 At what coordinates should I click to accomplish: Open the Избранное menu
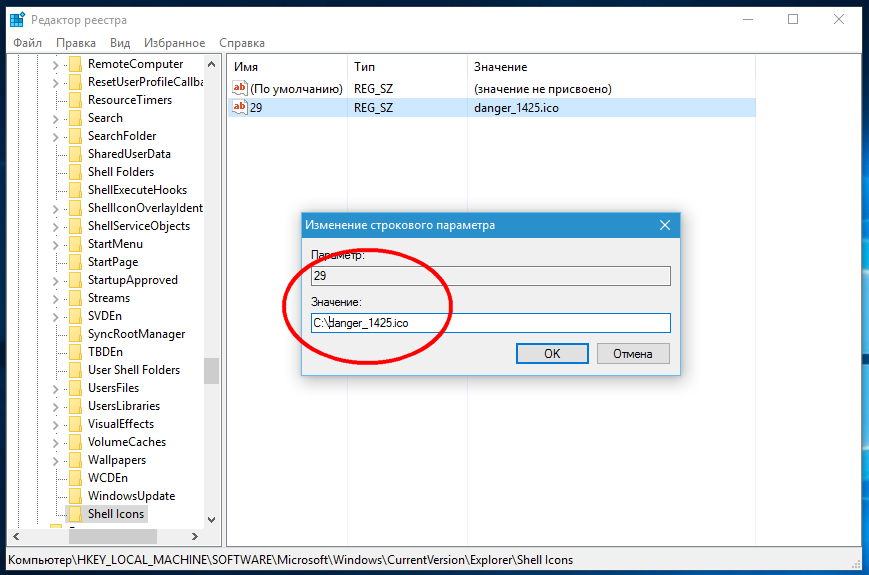175,43
